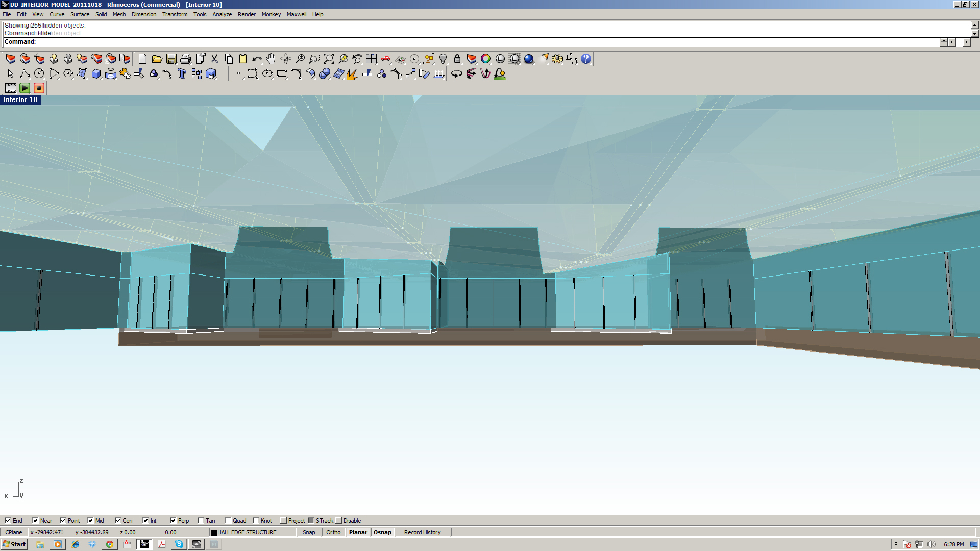Click the Box solid tool icon
This screenshot has height=551, width=980.
96,74
